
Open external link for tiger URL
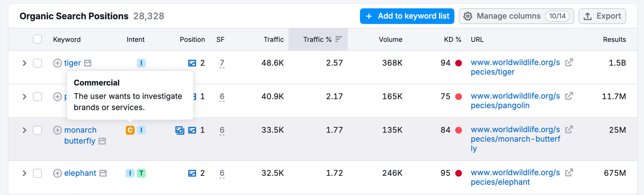pyautogui.click(x=569, y=62)
